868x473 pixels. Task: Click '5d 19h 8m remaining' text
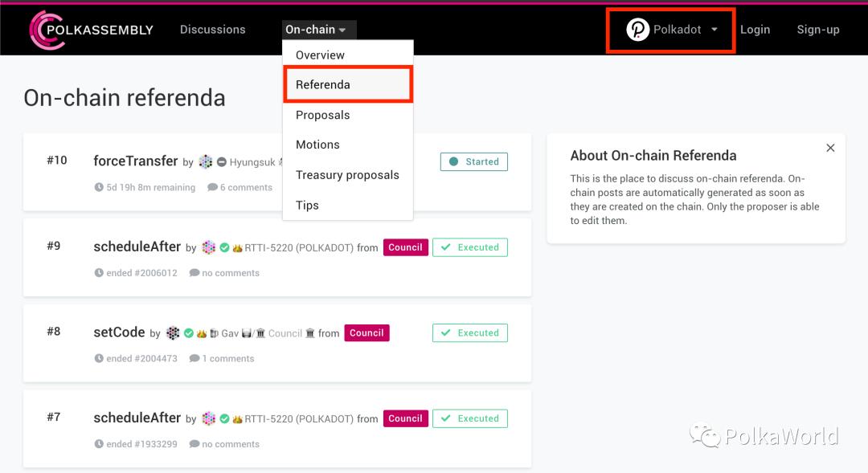(x=150, y=188)
